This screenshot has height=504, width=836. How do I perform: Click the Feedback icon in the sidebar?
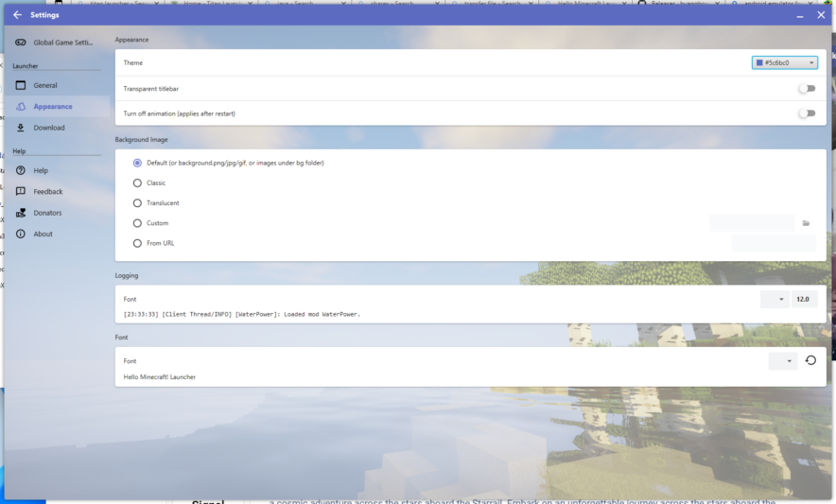click(x=21, y=191)
